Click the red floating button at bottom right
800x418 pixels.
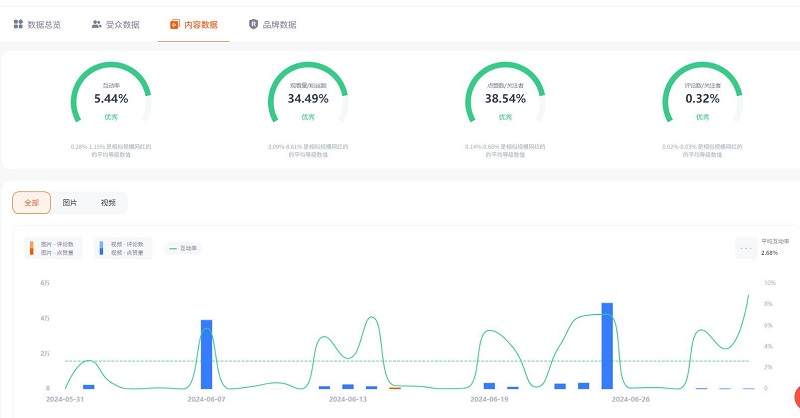point(796,397)
